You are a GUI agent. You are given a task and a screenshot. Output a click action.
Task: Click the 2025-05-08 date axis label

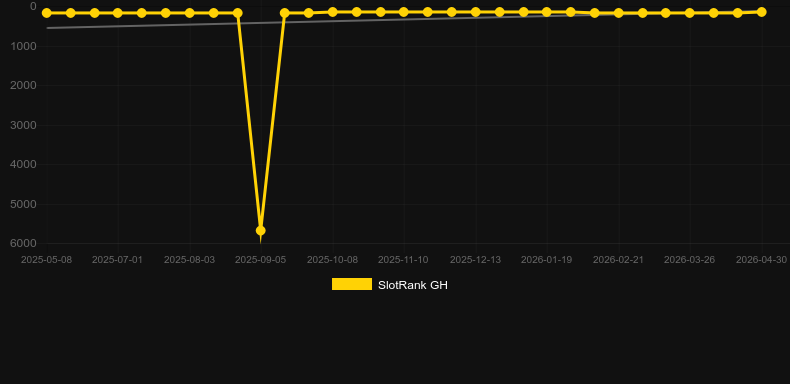(46, 260)
